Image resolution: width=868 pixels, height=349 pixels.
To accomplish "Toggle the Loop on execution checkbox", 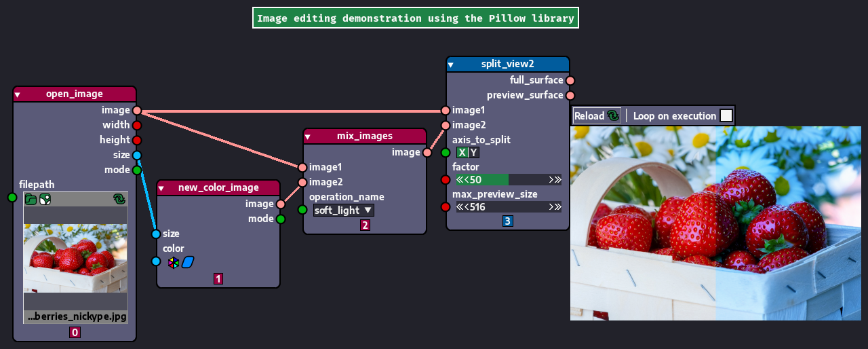I will pos(726,115).
